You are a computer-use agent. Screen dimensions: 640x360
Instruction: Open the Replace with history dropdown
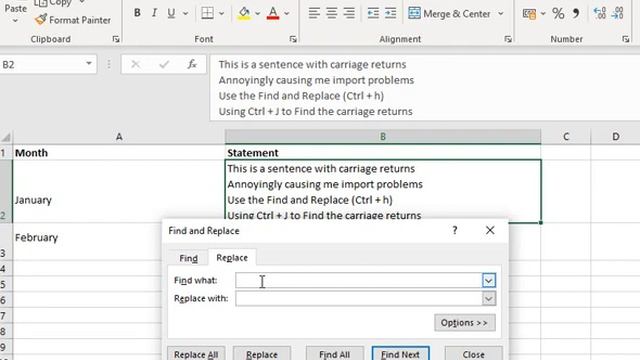tap(489, 298)
